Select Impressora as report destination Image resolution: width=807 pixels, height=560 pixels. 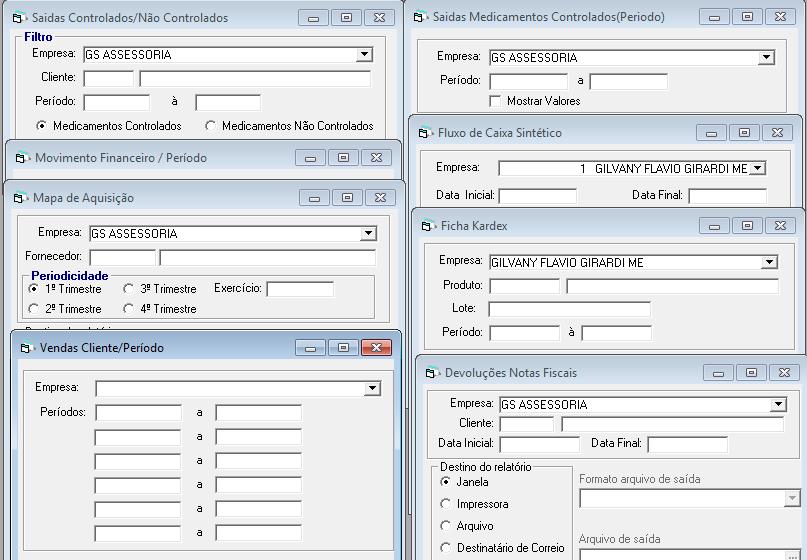tap(446, 504)
